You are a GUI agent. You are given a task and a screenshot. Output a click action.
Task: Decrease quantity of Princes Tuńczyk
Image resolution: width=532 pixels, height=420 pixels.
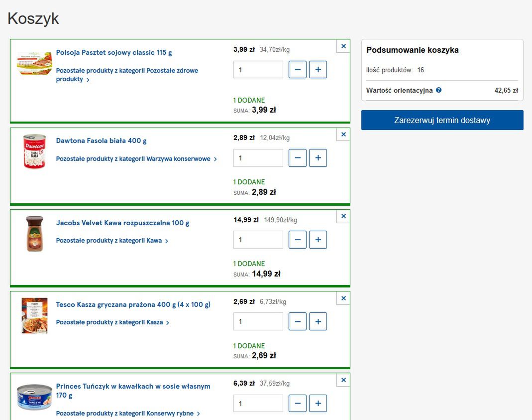298,404
